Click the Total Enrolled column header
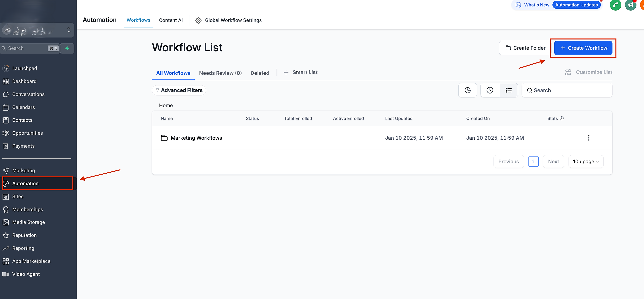644x299 pixels. pos(298,118)
